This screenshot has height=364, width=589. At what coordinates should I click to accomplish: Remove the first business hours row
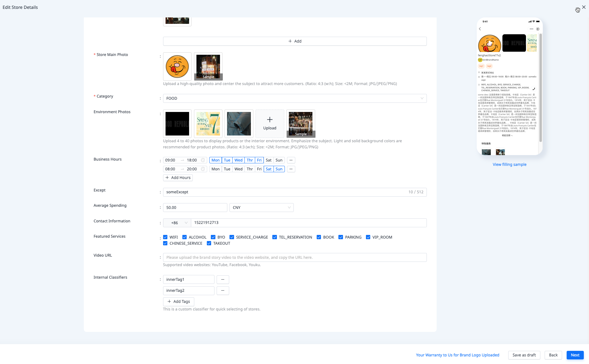click(x=291, y=160)
